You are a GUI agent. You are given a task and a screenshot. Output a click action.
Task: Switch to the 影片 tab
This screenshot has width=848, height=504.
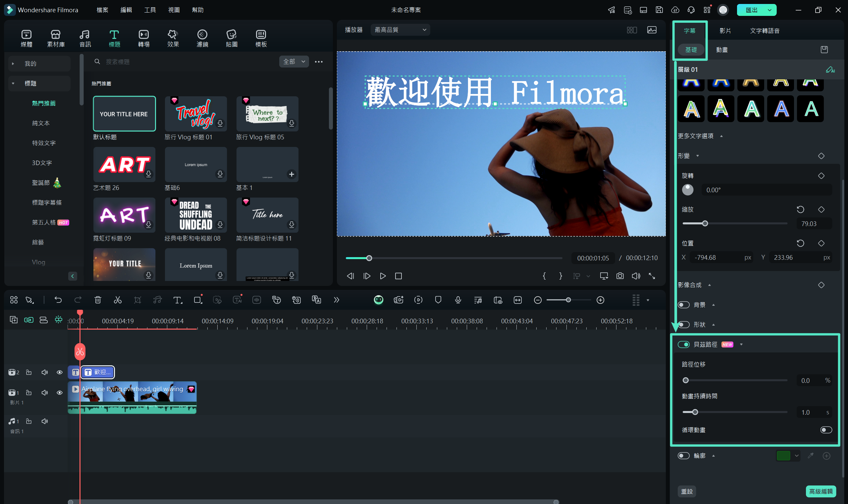coord(725,30)
